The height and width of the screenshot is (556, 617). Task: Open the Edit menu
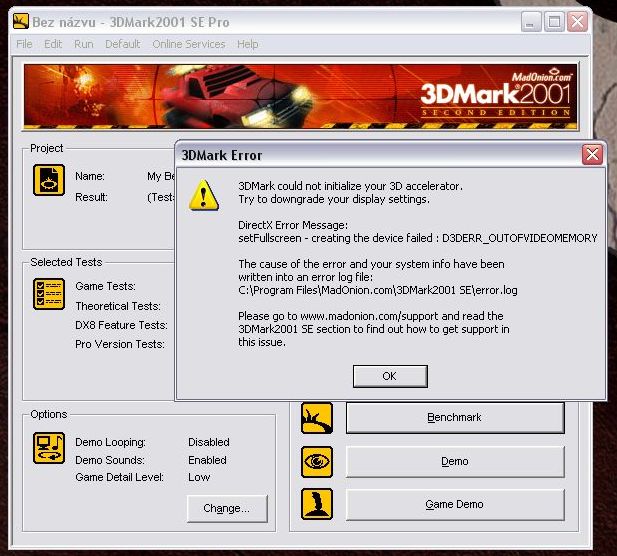click(53, 44)
